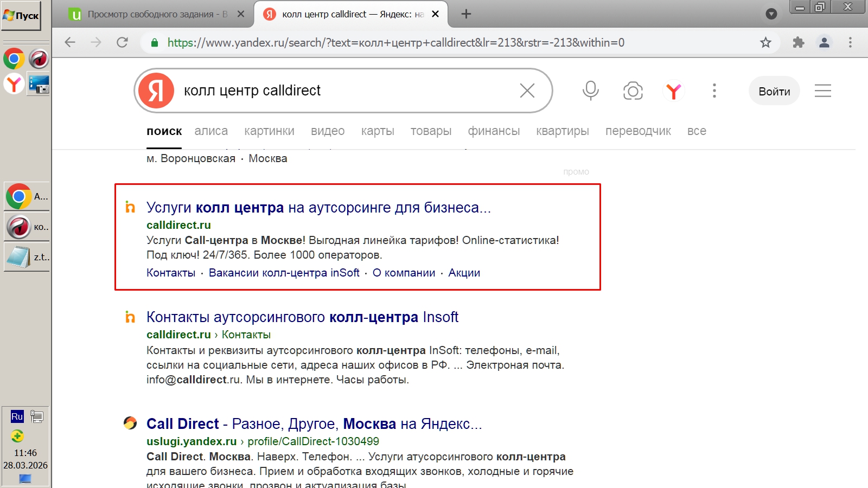The image size is (868, 488).
Task: Launch Chrome from quick launch bar
Action: 14,59
